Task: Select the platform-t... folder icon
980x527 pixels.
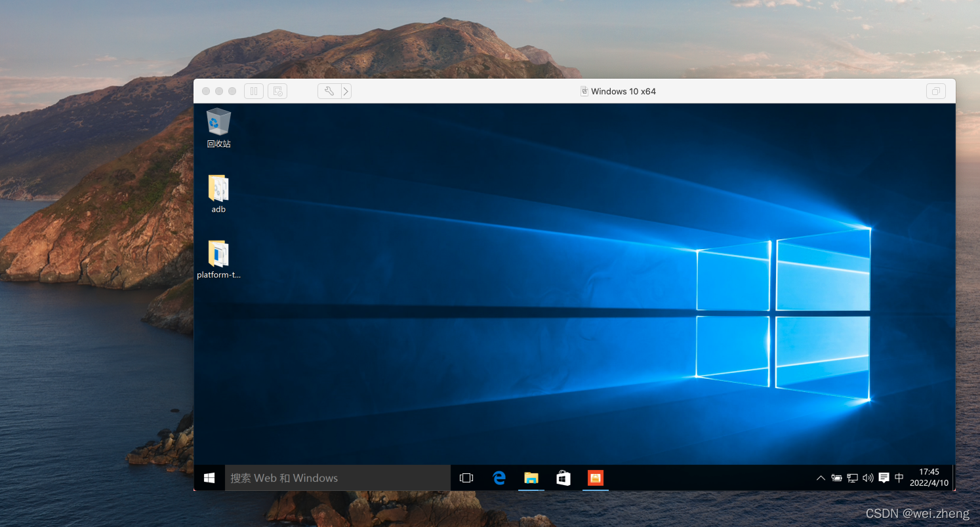Action: (x=218, y=253)
